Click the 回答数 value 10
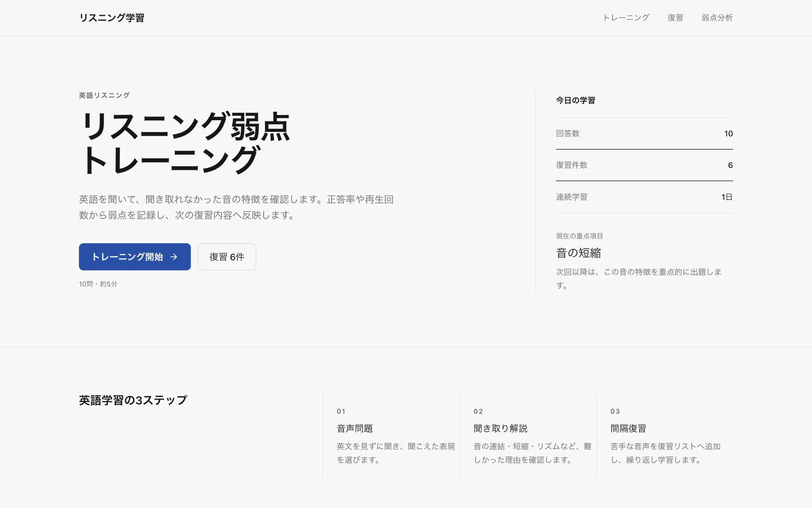This screenshot has height=508, width=812. [x=728, y=133]
